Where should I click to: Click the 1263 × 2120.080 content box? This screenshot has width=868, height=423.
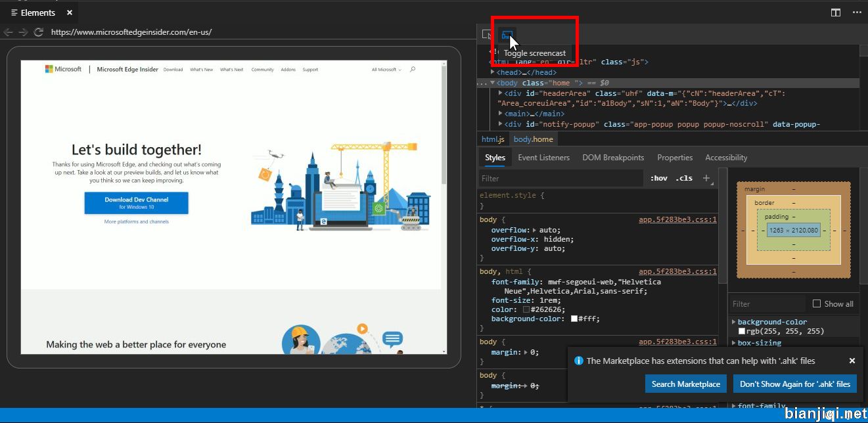[x=794, y=231]
